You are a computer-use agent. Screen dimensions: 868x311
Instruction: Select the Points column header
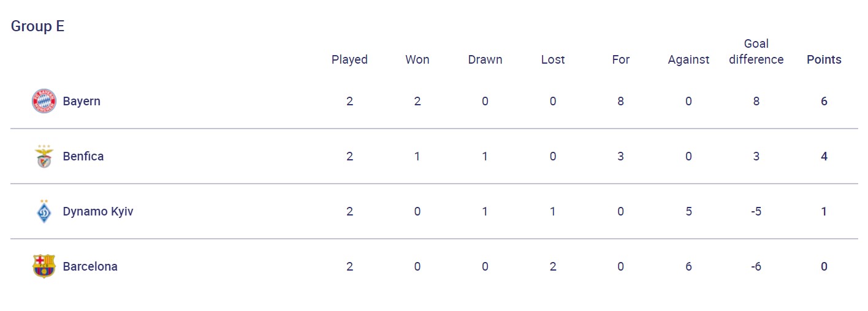pos(824,59)
